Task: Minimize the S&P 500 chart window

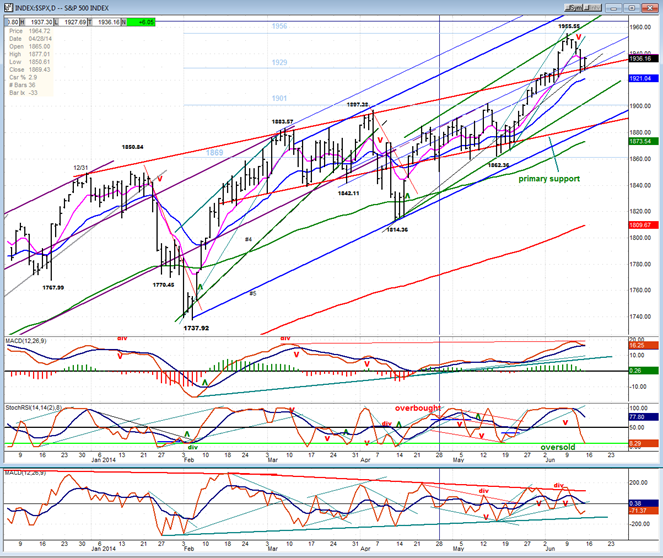Action: pyautogui.click(x=614, y=8)
